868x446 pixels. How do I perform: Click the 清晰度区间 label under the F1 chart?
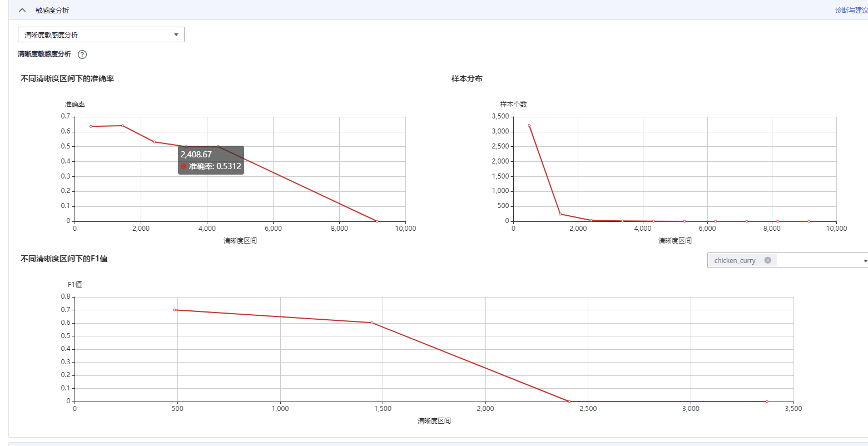(x=434, y=421)
